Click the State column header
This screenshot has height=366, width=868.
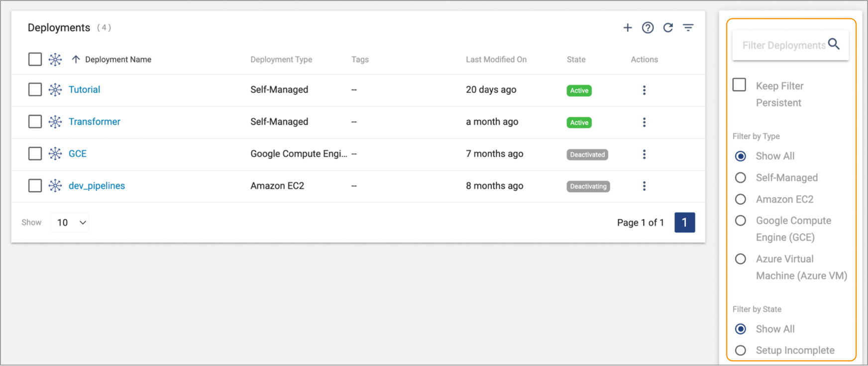[x=576, y=60]
